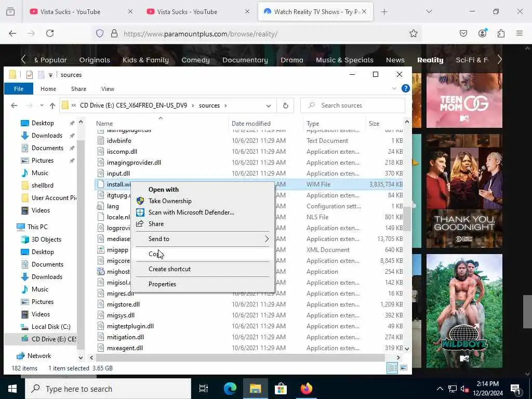
Task: Click the Firefox back arrow
Action: point(12,33)
